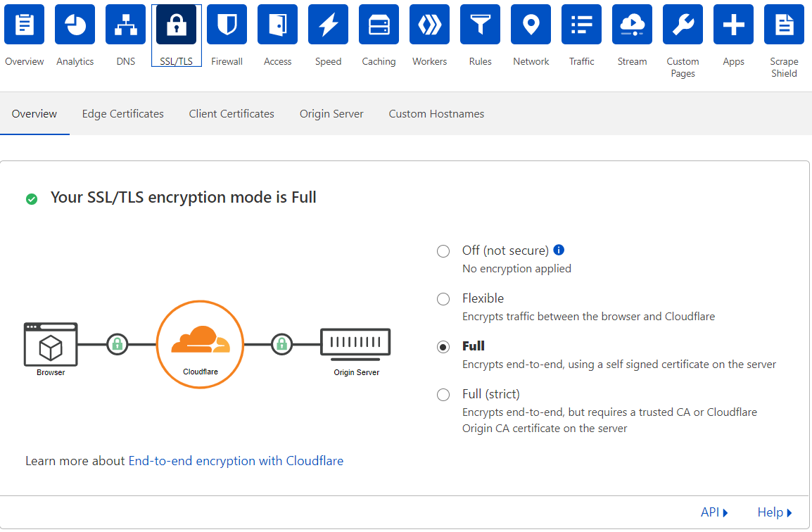812x532 pixels.
Task: Open the Overview clipboard icon
Action: pyautogui.click(x=25, y=25)
